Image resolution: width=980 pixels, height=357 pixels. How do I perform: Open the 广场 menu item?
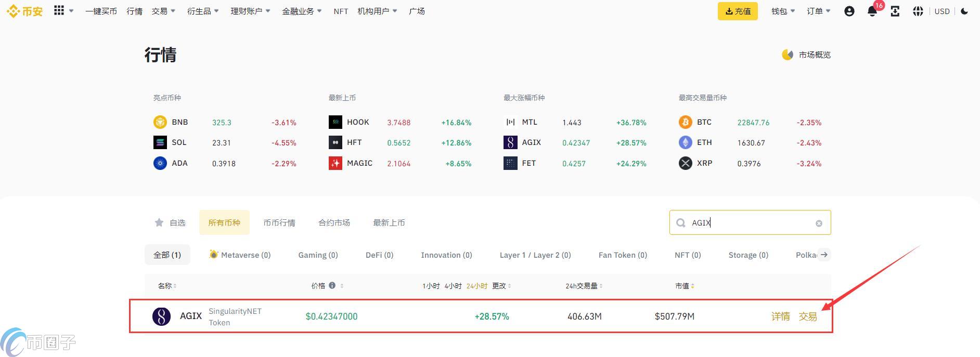click(x=417, y=11)
